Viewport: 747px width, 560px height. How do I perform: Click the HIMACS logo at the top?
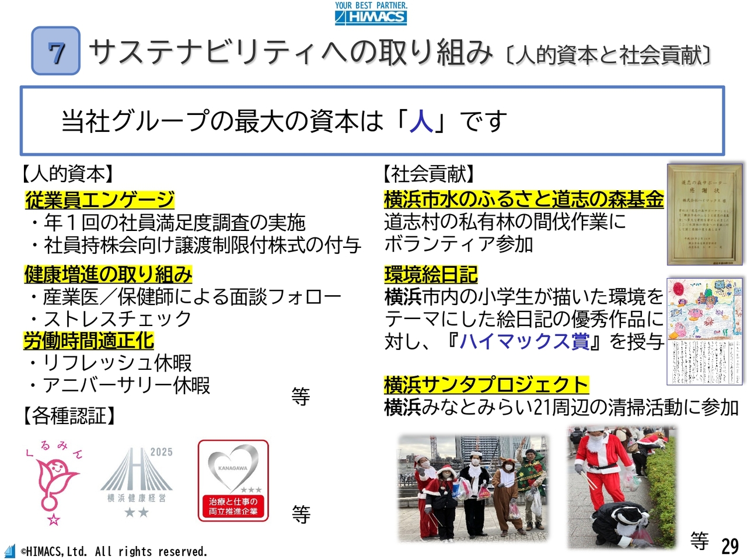point(371,13)
